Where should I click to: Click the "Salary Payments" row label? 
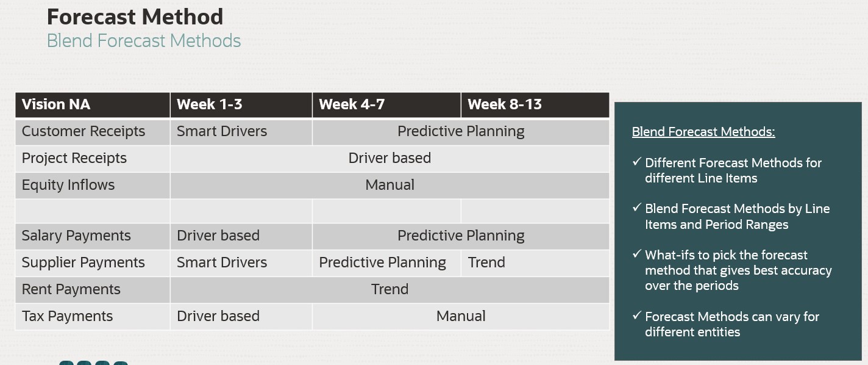pyautogui.click(x=76, y=236)
